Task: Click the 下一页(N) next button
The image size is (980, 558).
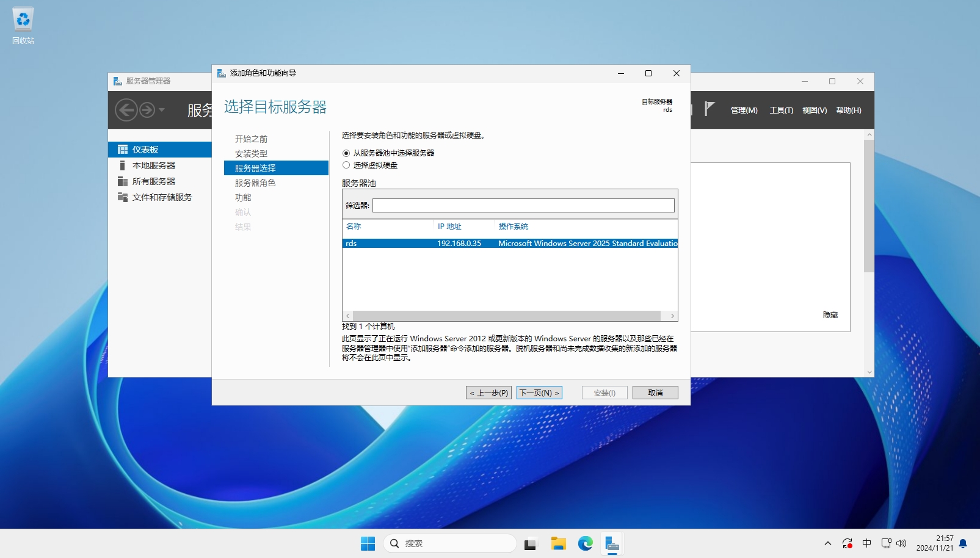Action: click(539, 393)
